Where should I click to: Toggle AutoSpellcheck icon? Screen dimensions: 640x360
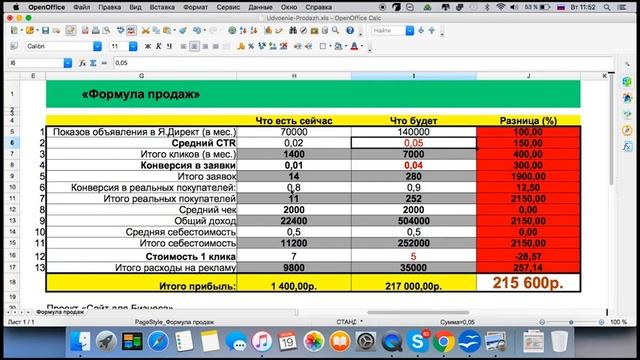[x=131, y=31]
